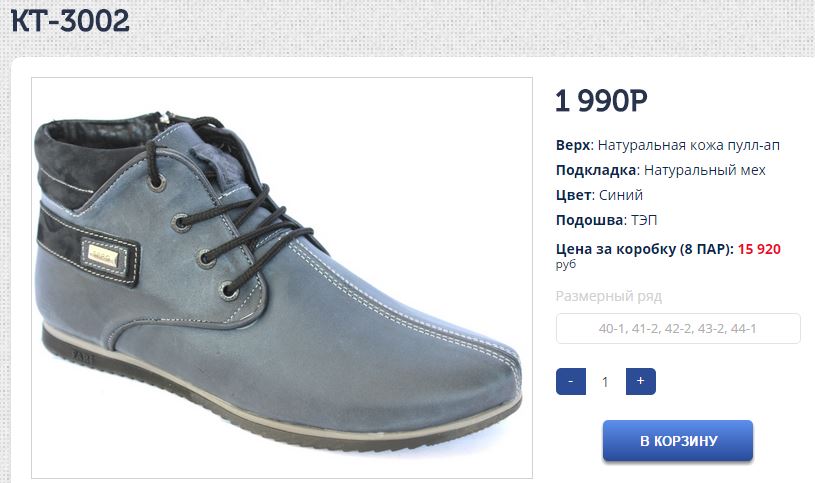Image resolution: width=815 pixels, height=483 pixels.
Task: Click the Верх label
Action: pyautogui.click(x=574, y=145)
